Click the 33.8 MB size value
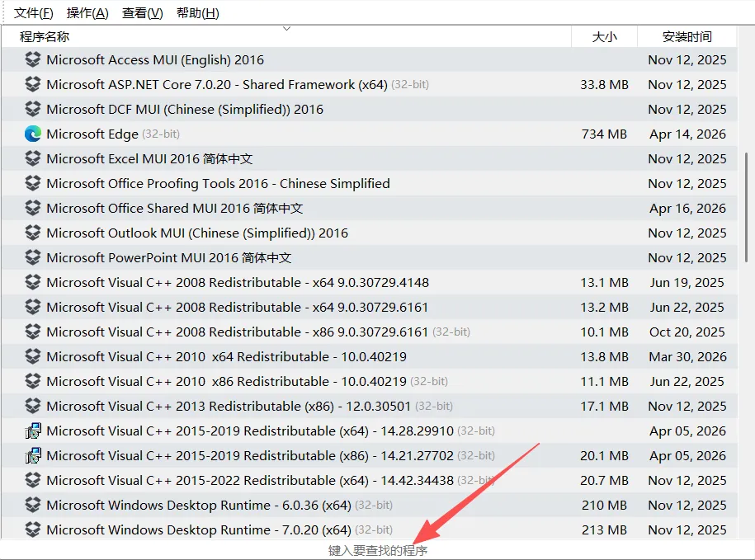The height and width of the screenshot is (560, 755). pos(604,84)
